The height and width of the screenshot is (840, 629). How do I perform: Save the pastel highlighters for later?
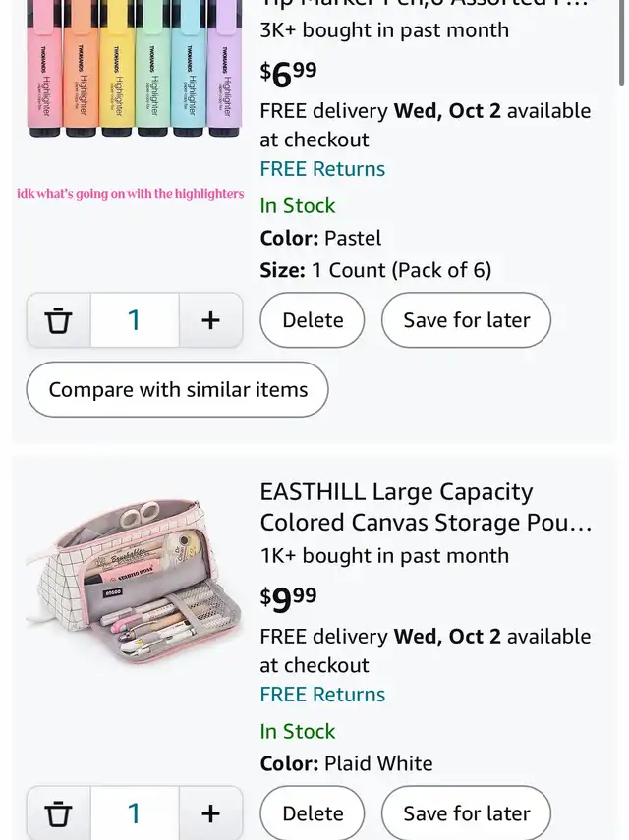[466, 320]
